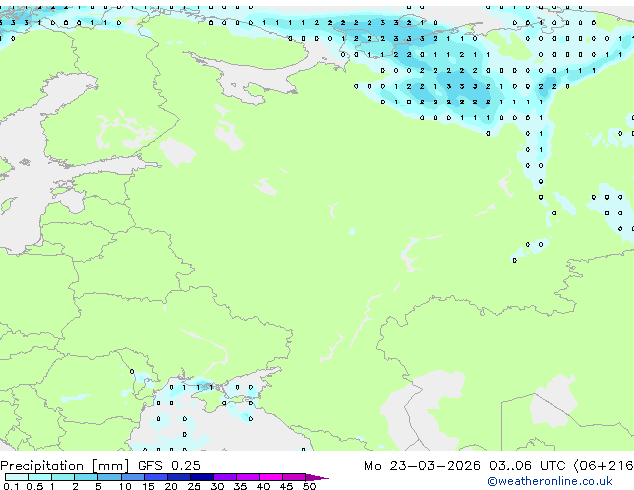The width and height of the screenshot is (634, 490).
Task: Select the 25–30 mm dark navy legend swatch
Action: (201, 477)
